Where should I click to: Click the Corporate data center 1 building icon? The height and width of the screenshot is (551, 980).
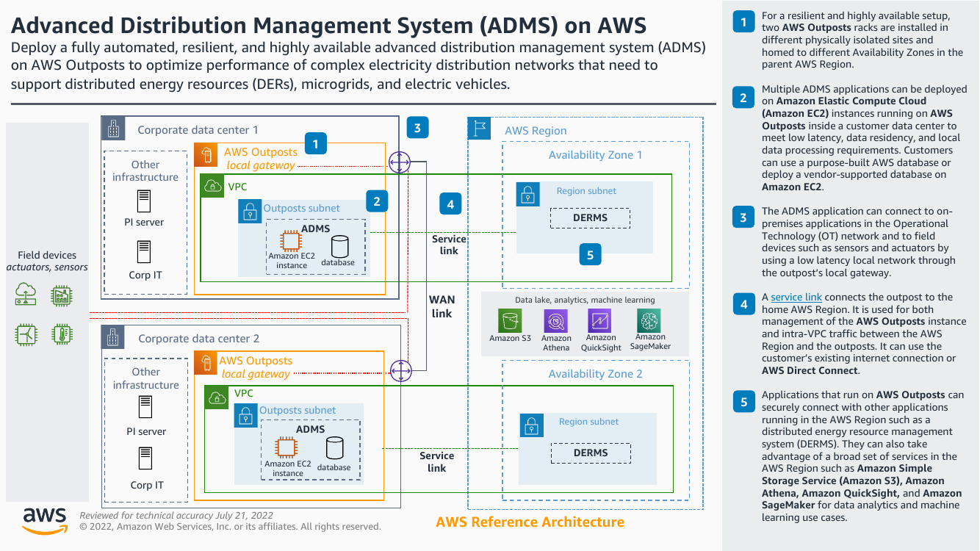pos(112,129)
